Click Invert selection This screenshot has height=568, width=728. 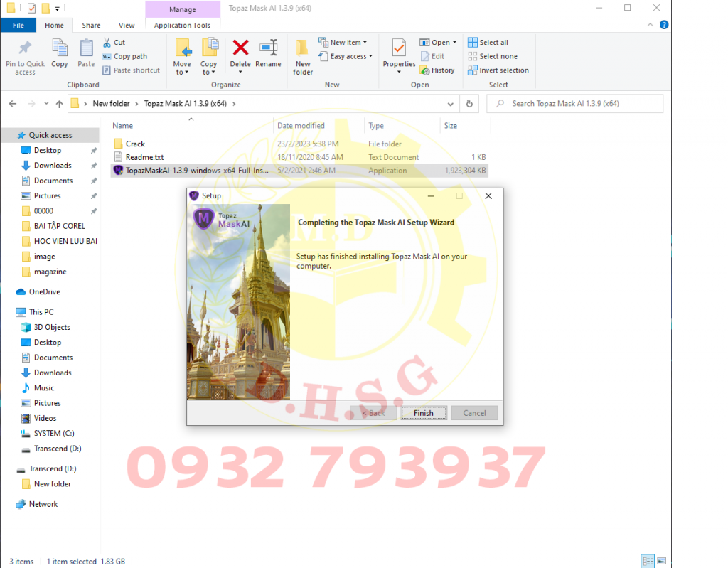pos(498,70)
